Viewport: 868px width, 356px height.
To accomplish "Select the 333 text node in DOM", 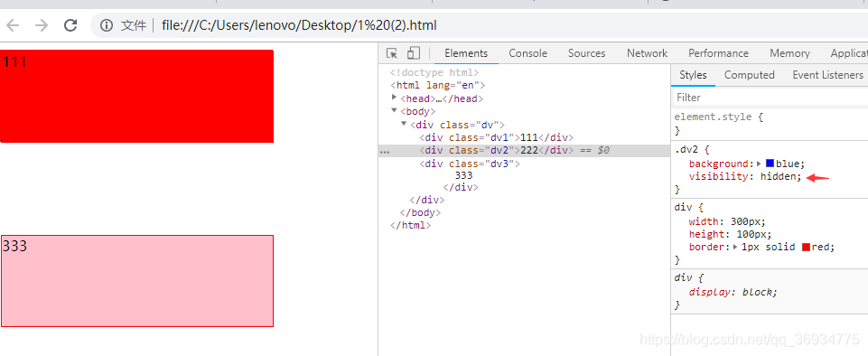I will 463,175.
